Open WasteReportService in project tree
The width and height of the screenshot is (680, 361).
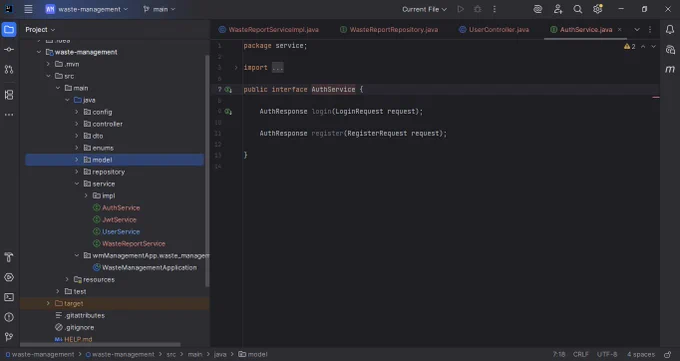click(x=134, y=244)
